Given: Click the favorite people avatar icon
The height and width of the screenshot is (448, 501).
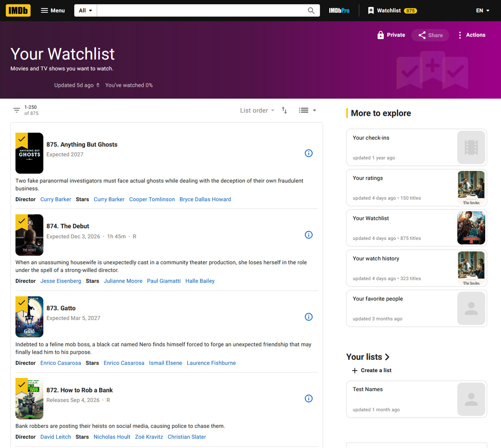Looking at the screenshot, I should [471, 308].
